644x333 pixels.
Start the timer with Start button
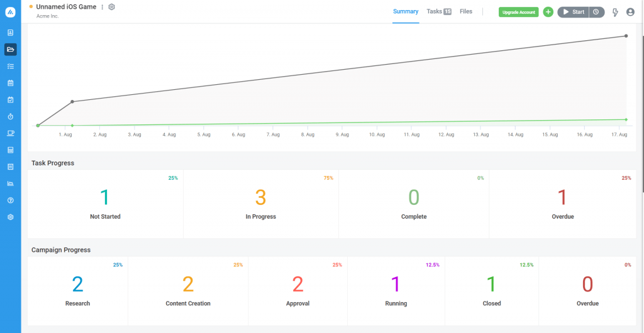573,12
